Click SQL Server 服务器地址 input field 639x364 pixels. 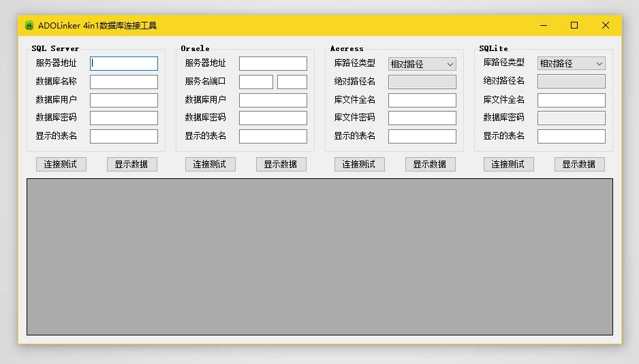(124, 63)
